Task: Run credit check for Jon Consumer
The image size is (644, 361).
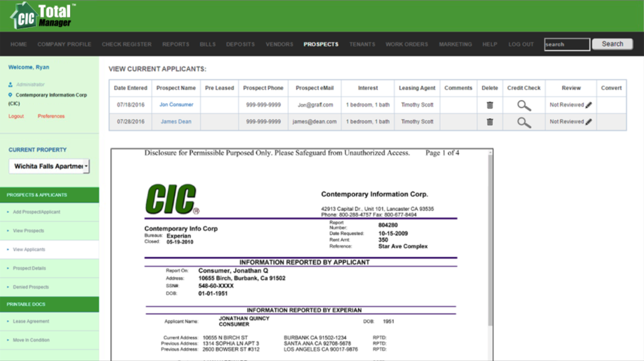Action: pos(524,105)
